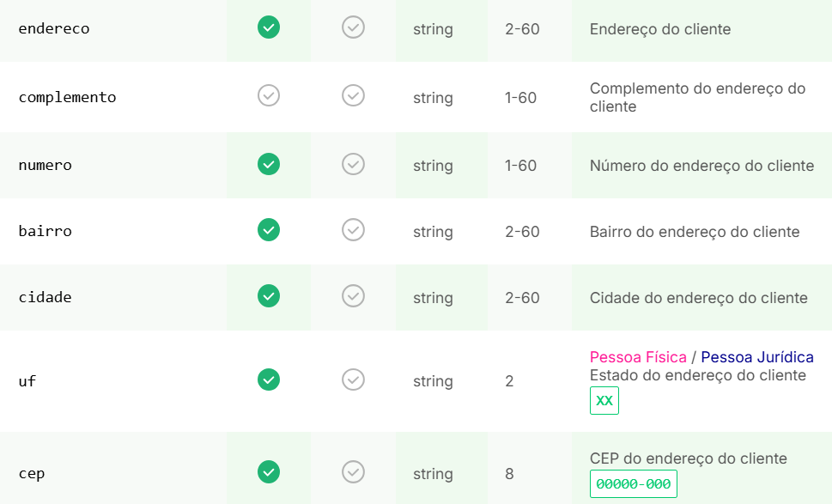Click the green checkmark in cidade row

coord(269,296)
